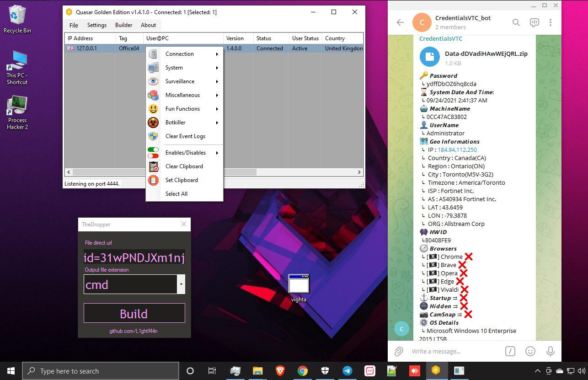Click the Cortana circle button
The height and width of the screenshot is (380, 588).
190,371
